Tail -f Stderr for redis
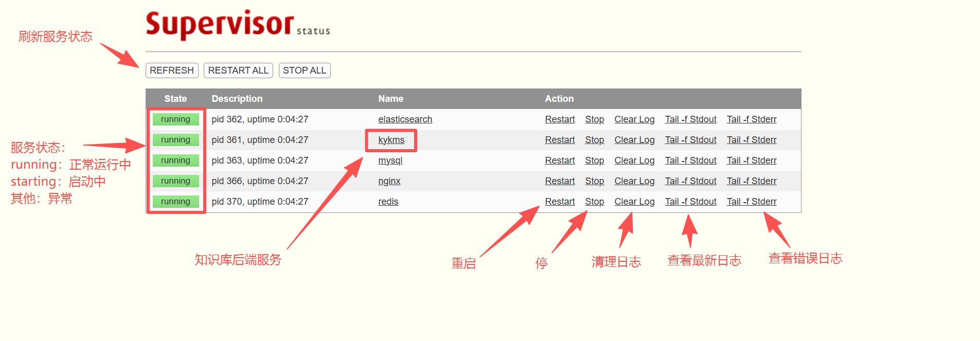 pyautogui.click(x=751, y=202)
